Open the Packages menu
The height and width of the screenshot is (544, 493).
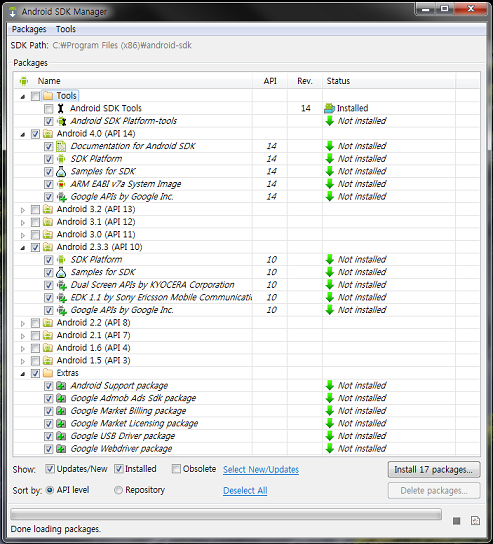pyautogui.click(x=29, y=29)
